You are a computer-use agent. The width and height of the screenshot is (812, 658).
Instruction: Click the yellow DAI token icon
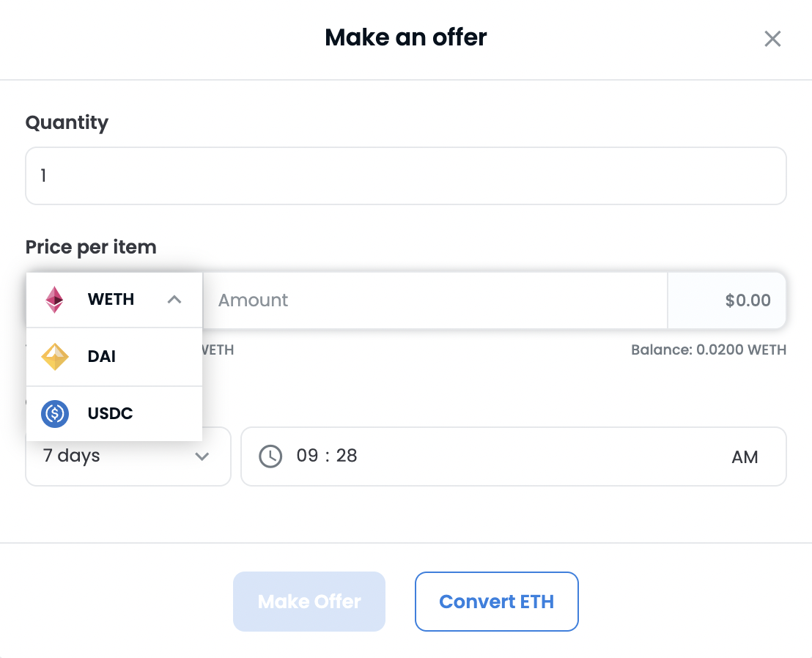pos(55,357)
